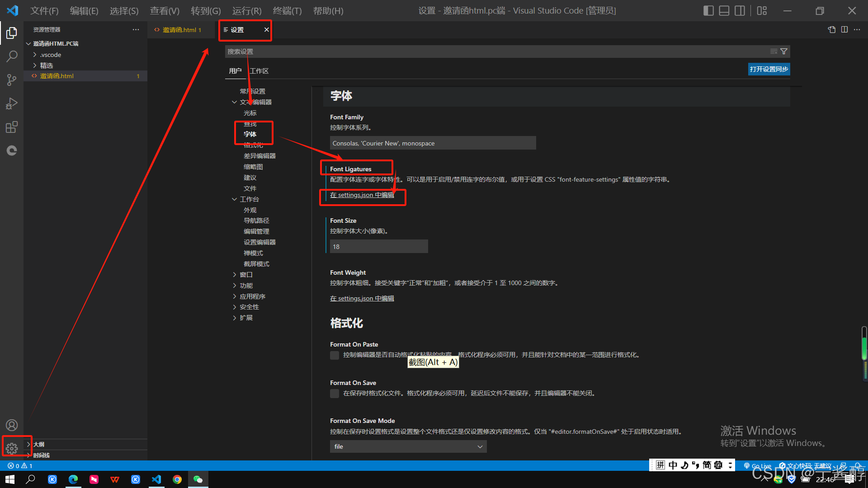This screenshot has width=868, height=488.
Task: Click the Font Size input field
Action: [x=378, y=247]
